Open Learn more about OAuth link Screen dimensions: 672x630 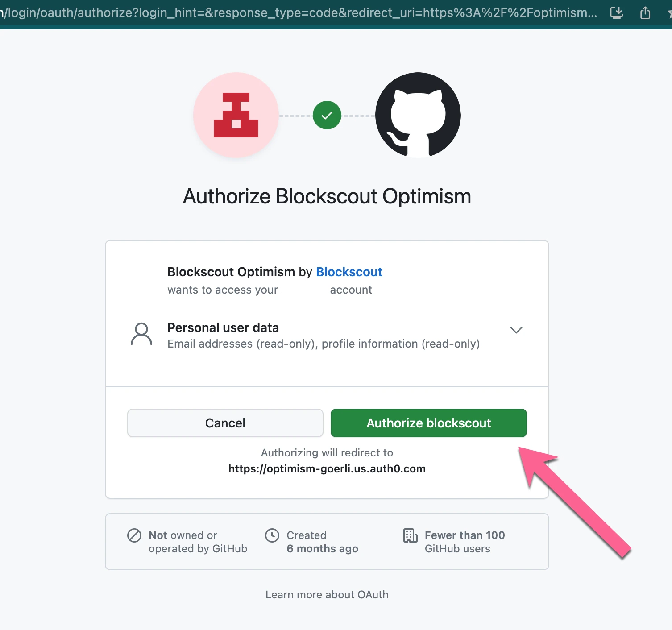tap(327, 595)
